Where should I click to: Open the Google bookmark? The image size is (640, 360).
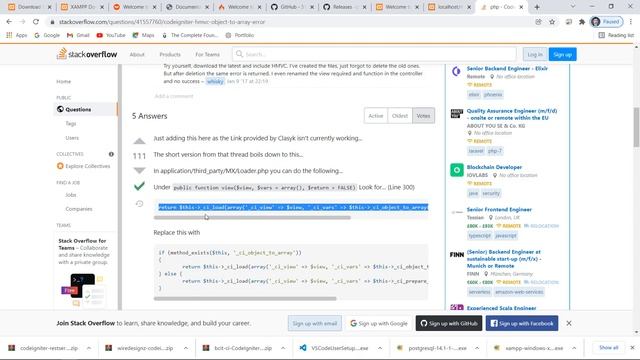pyautogui.click(x=47, y=35)
